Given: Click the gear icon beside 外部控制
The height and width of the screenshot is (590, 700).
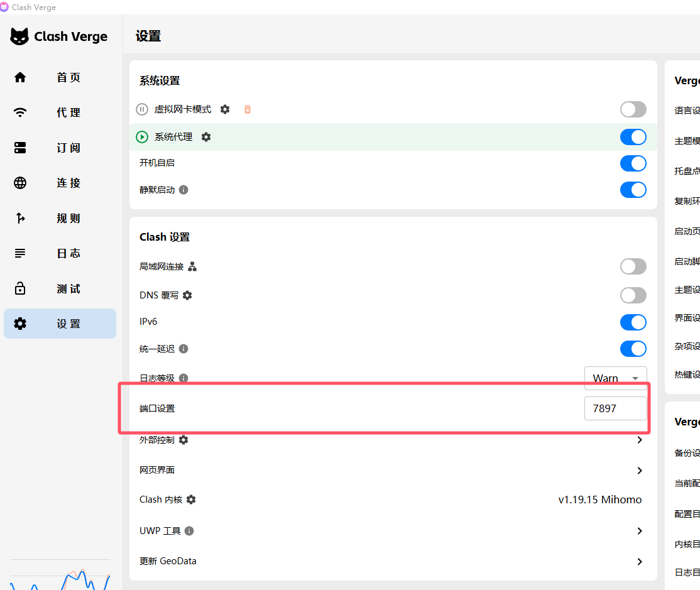Looking at the screenshot, I should click(x=183, y=440).
